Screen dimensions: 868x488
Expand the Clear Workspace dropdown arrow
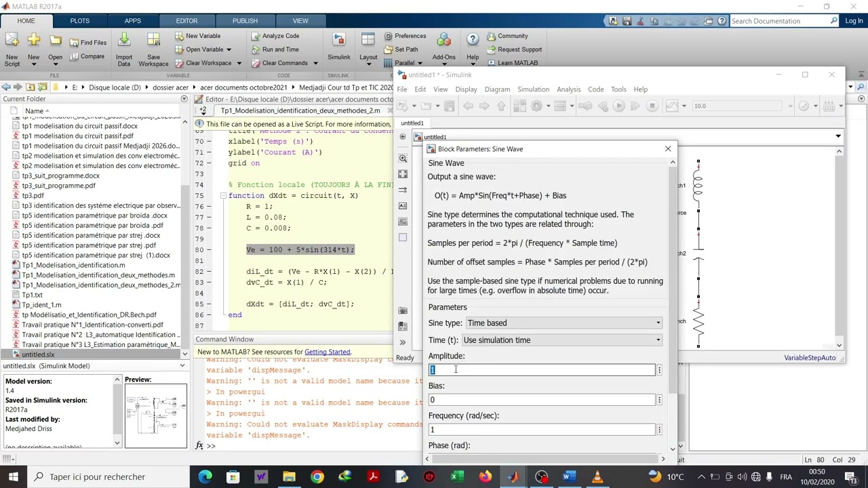[239, 63]
